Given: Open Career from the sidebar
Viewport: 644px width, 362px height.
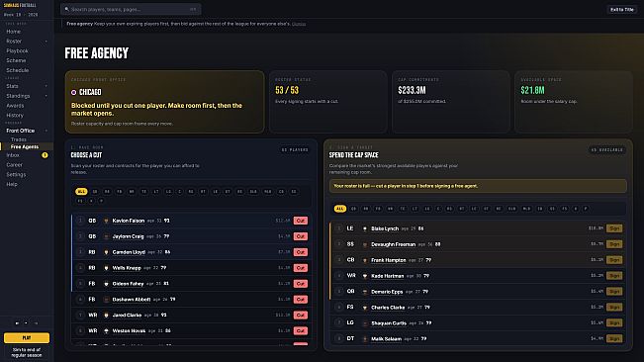Looking at the screenshot, I should (15, 164).
